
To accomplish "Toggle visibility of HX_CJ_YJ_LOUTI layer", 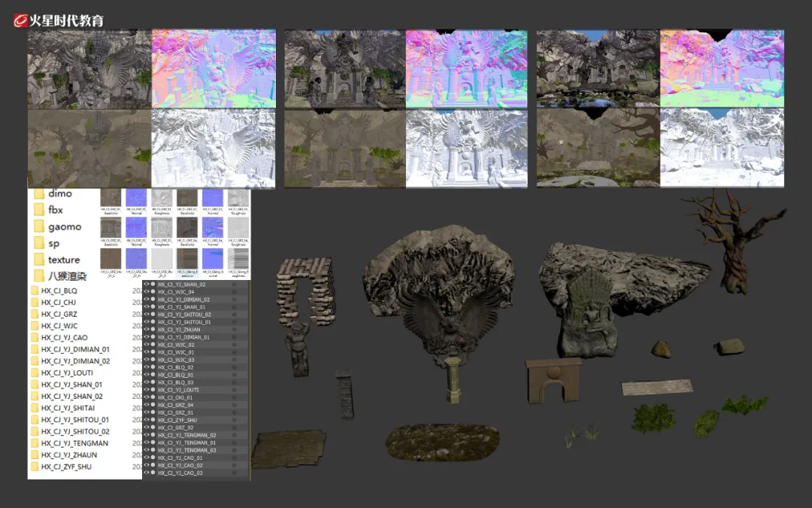I will (x=147, y=390).
